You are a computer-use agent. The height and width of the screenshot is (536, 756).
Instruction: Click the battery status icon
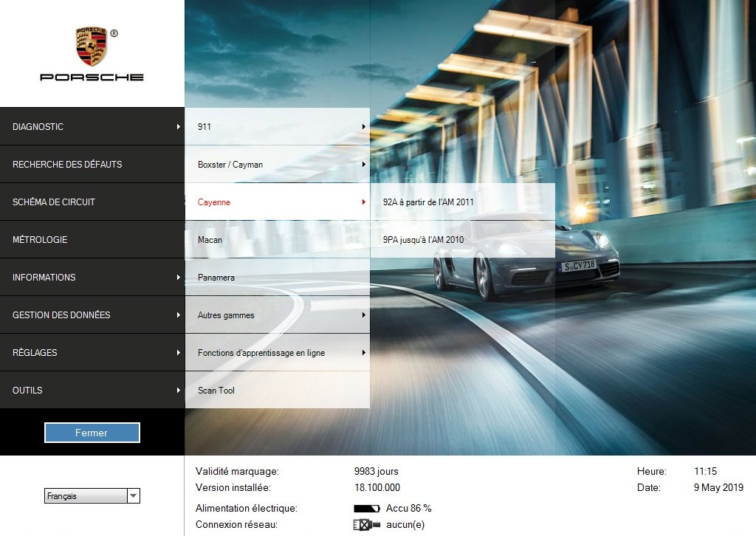(367, 509)
